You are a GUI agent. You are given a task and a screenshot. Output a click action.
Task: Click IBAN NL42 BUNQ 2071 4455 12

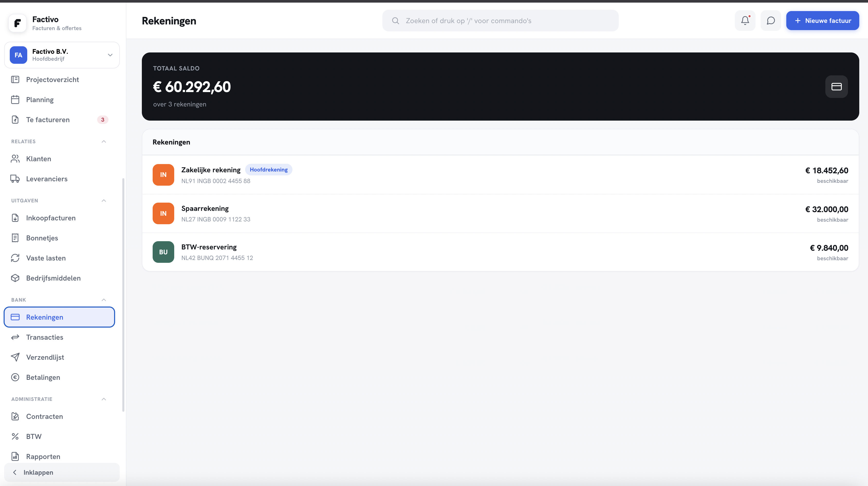point(217,258)
